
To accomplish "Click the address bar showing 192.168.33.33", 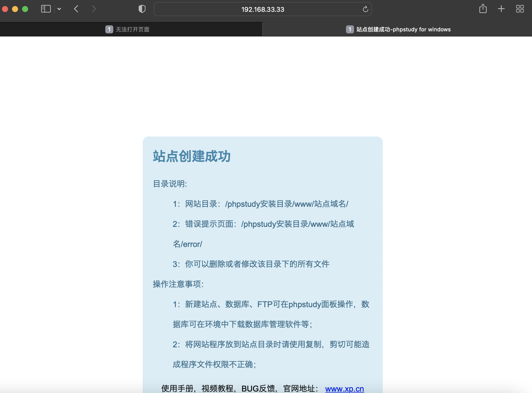I will coord(262,9).
